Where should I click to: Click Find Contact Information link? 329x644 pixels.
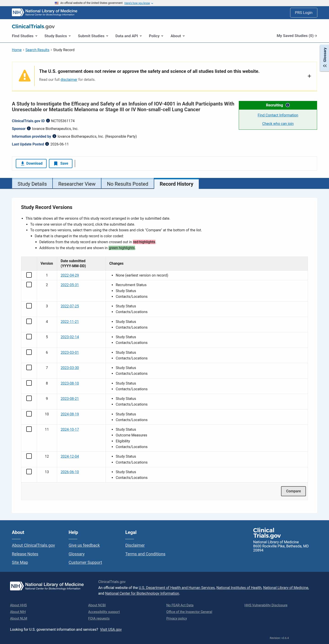click(x=278, y=115)
